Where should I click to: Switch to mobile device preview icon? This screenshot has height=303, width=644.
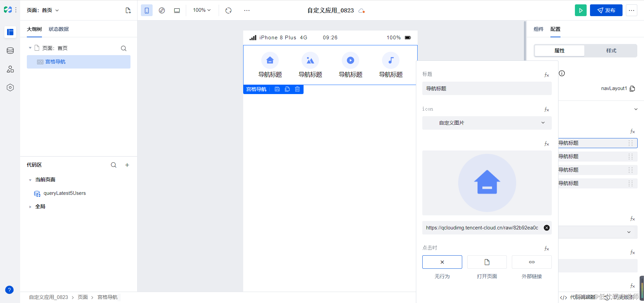click(x=147, y=10)
